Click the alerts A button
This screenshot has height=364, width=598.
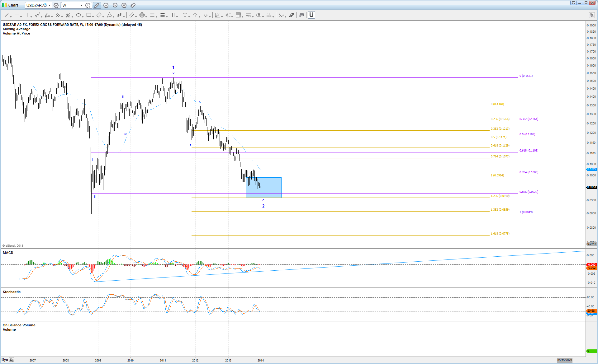tap(124, 5)
